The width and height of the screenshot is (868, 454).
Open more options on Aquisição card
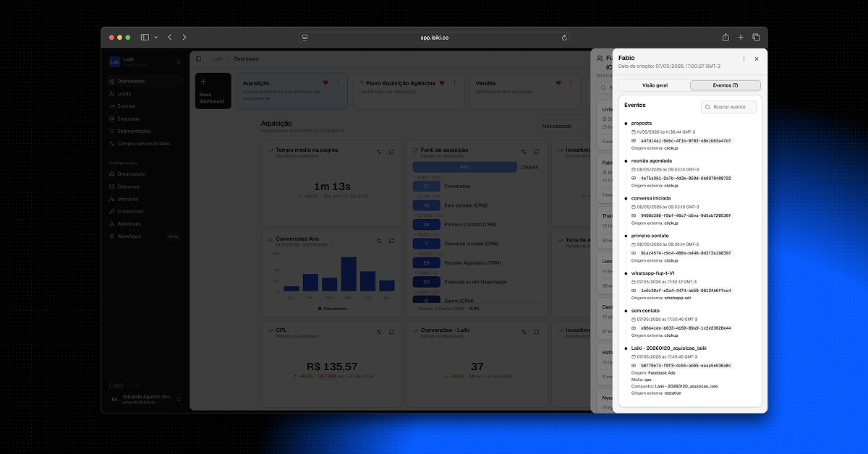(338, 83)
